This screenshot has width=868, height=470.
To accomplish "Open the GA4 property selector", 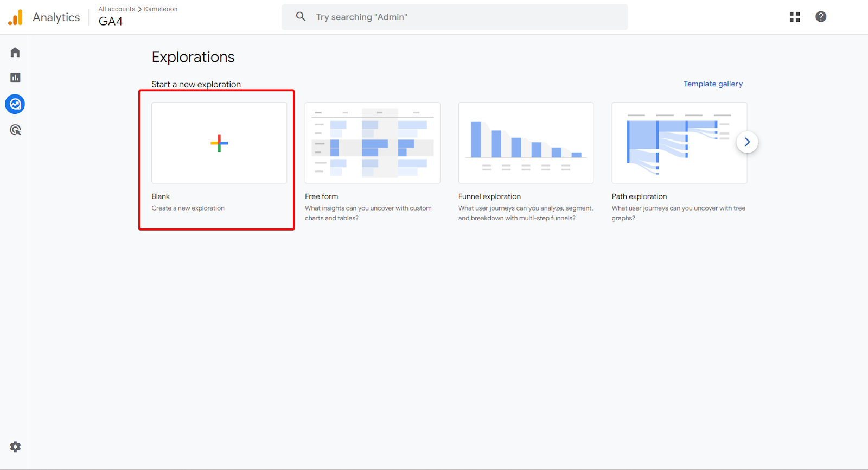I will point(111,22).
